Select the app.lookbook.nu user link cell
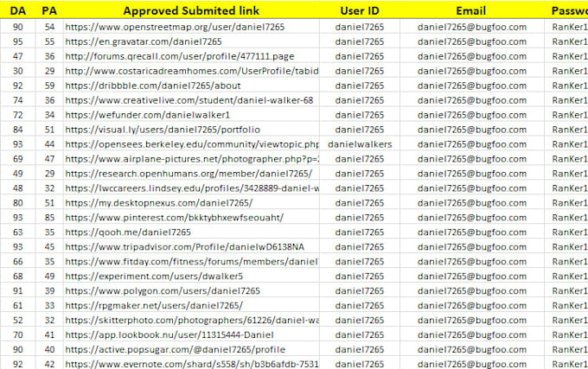Image resolution: width=588 pixels, height=369 pixels. [x=191, y=334]
